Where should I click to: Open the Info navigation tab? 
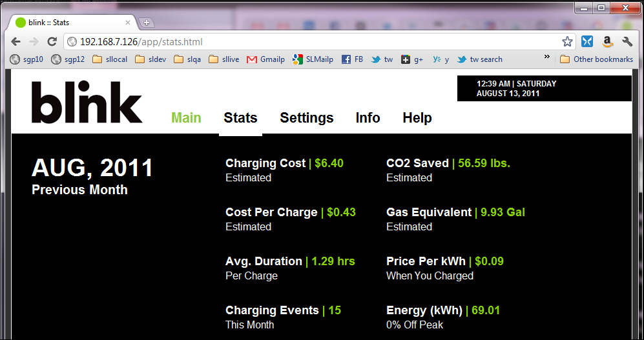tap(368, 117)
